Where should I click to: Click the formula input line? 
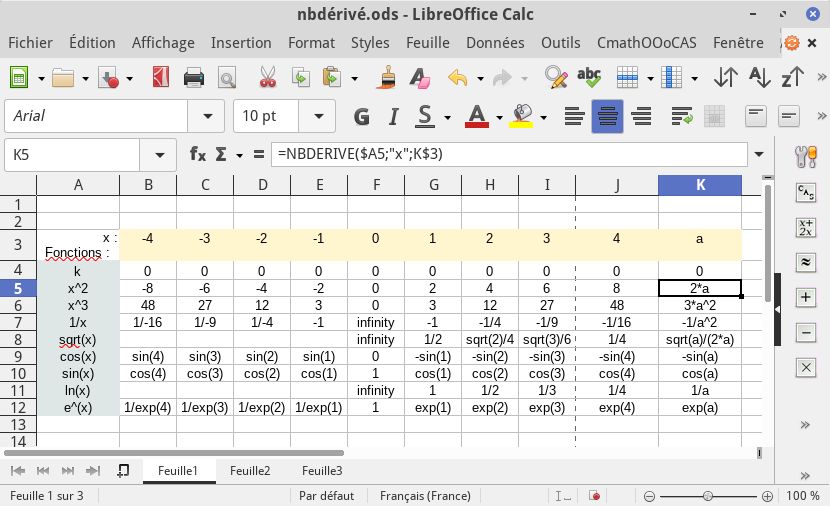(x=510, y=155)
